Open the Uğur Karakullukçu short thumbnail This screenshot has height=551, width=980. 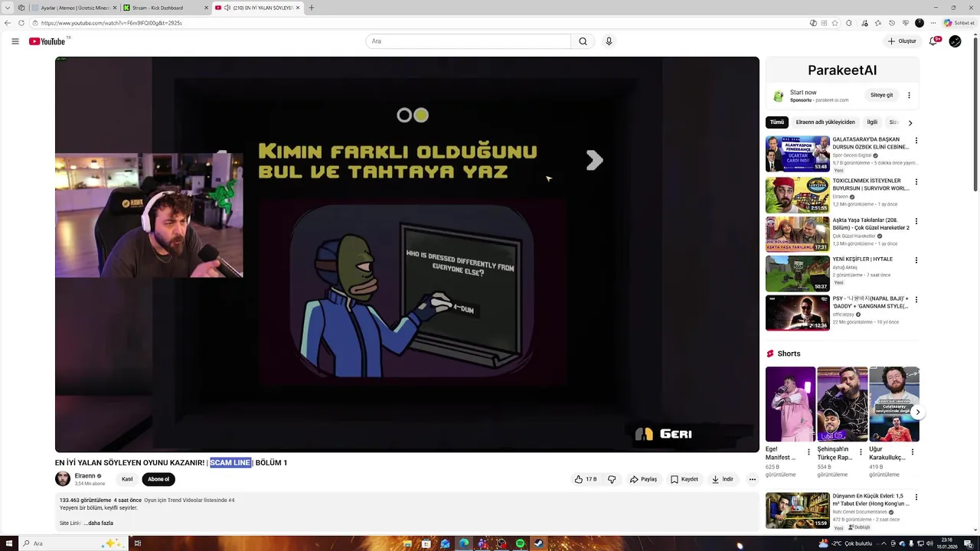[894, 404]
